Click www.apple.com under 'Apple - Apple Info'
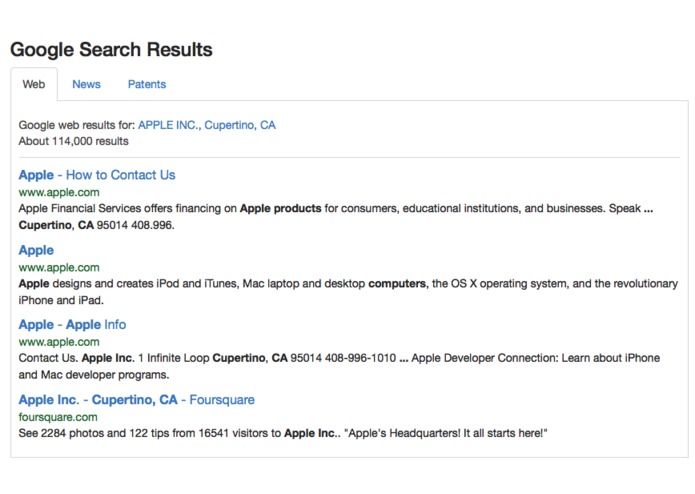 (x=59, y=342)
